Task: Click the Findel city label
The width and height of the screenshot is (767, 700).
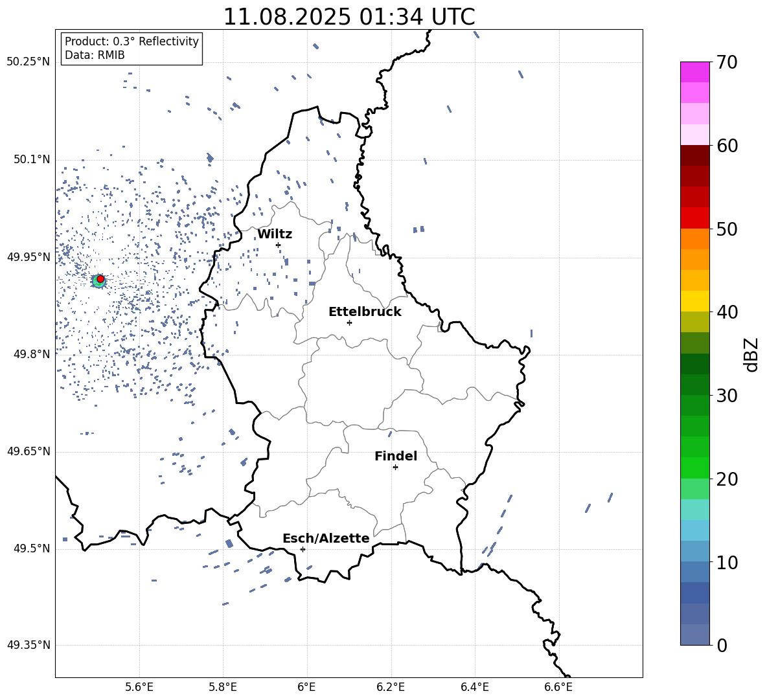Action: click(x=396, y=456)
